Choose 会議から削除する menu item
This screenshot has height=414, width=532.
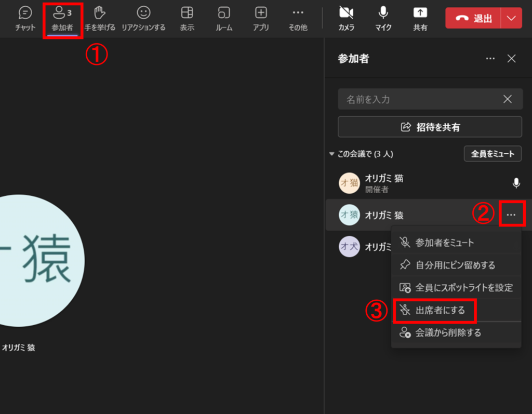[x=448, y=333]
